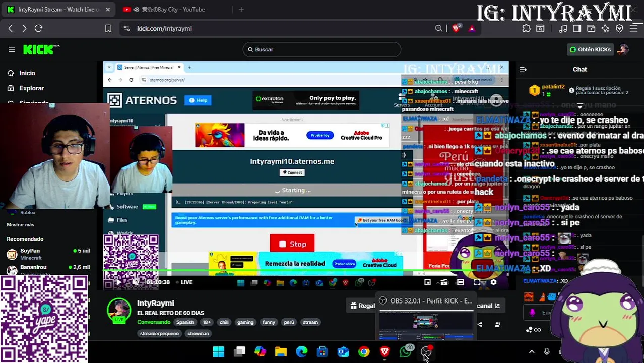The height and width of the screenshot is (363, 644).
Task: Go back in browser history
Action: tap(11, 29)
